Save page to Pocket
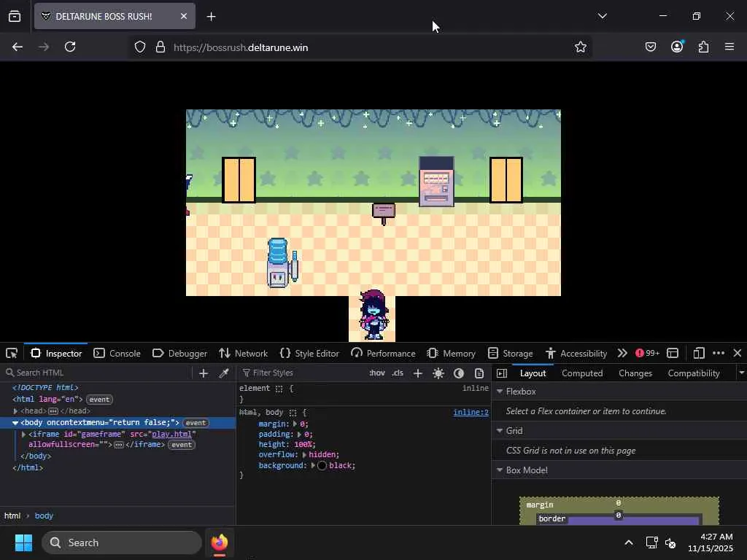Viewport: 747px width, 560px height. 651,47
